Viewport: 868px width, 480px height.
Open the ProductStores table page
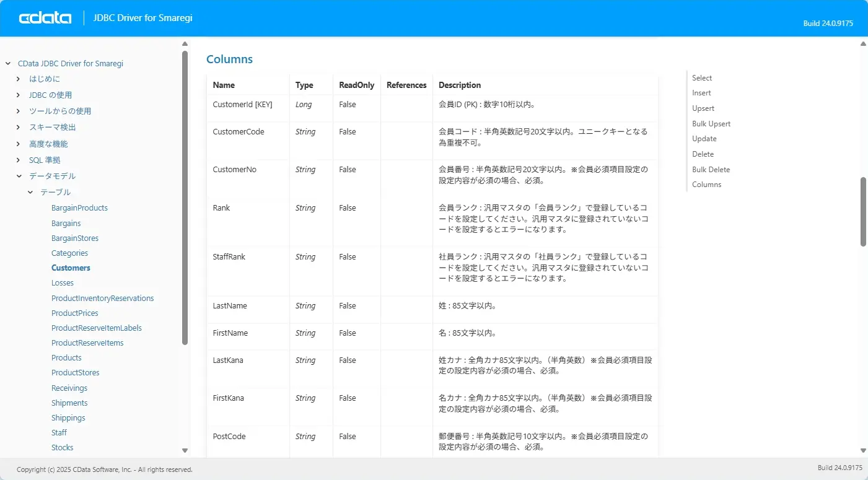click(76, 372)
